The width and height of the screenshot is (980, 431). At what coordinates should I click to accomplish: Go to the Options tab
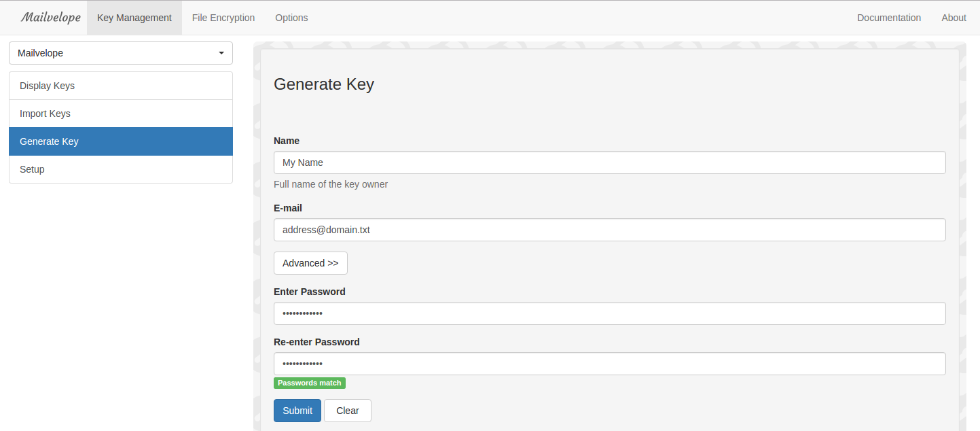click(291, 18)
